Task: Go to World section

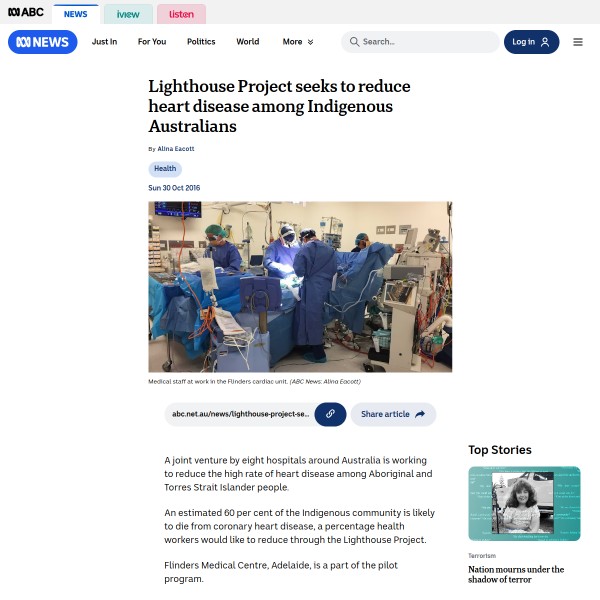Action: point(248,42)
